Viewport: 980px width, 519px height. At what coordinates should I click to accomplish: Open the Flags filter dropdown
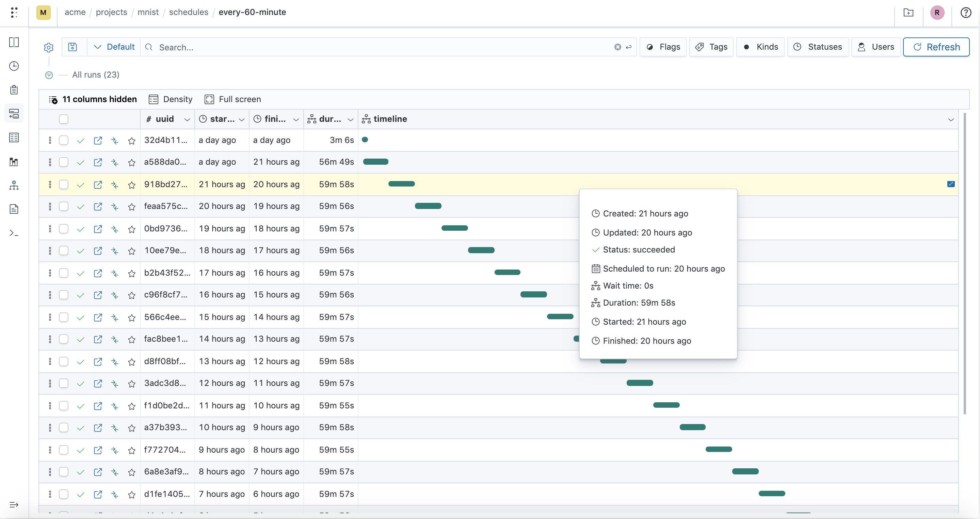(663, 47)
